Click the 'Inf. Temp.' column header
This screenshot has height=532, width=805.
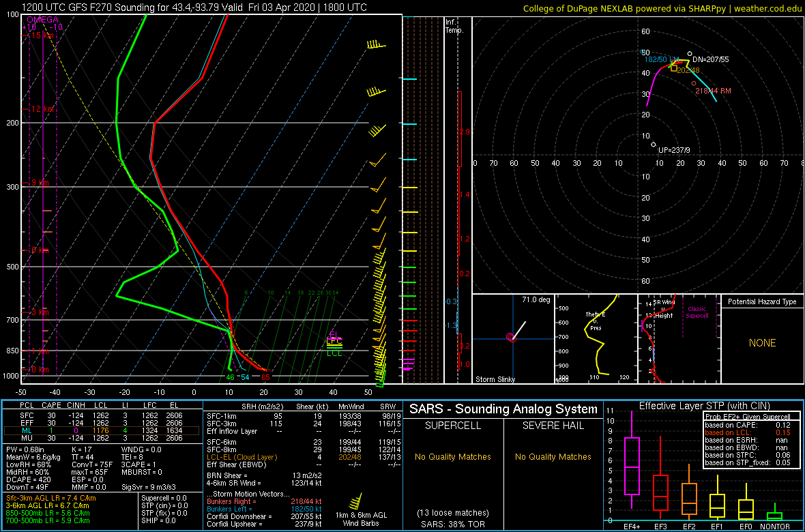(455, 26)
